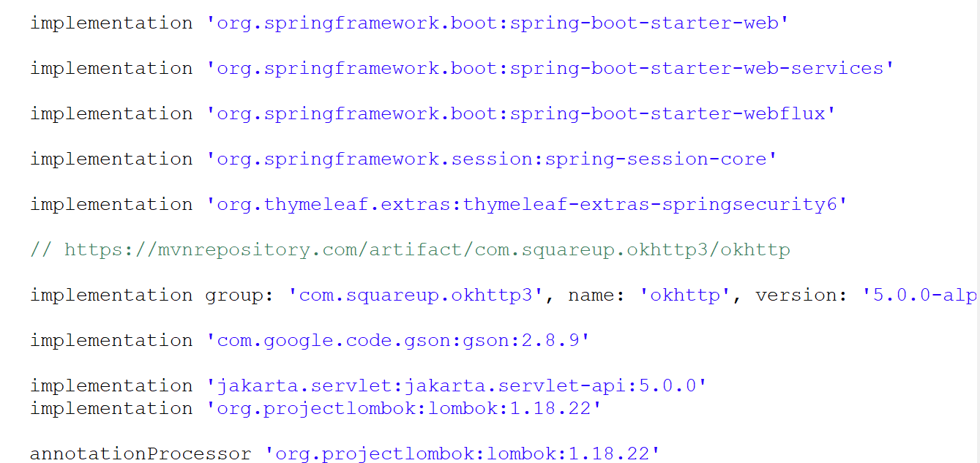Click the 'okhttp' name value
The height and width of the screenshot is (463, 980).
685,295
